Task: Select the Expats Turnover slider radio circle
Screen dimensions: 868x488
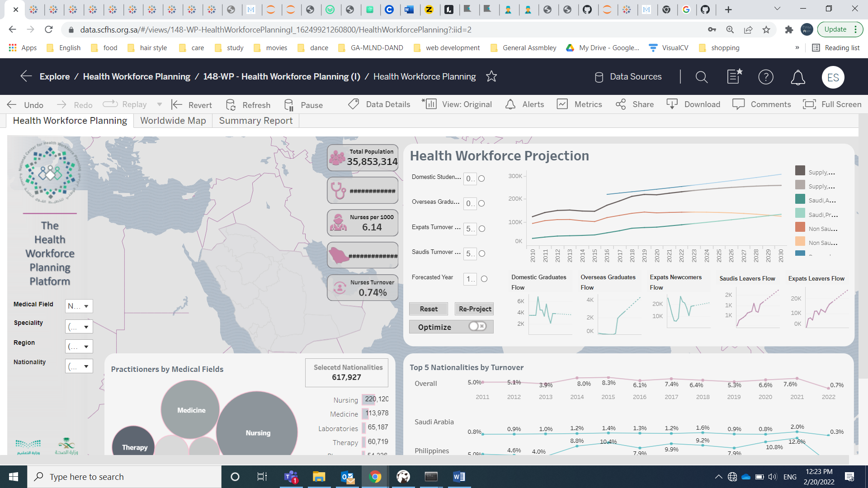Action: pyautogui.click(x=482, y=229)
